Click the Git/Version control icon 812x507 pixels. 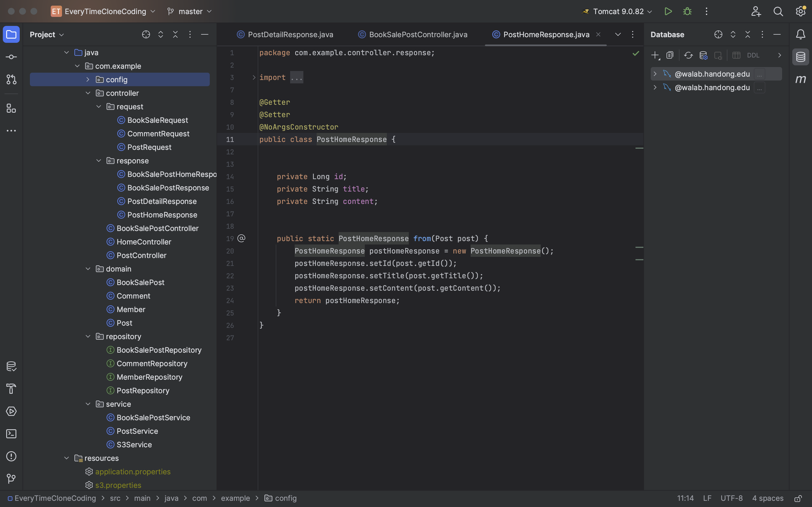tap(11, 79)
